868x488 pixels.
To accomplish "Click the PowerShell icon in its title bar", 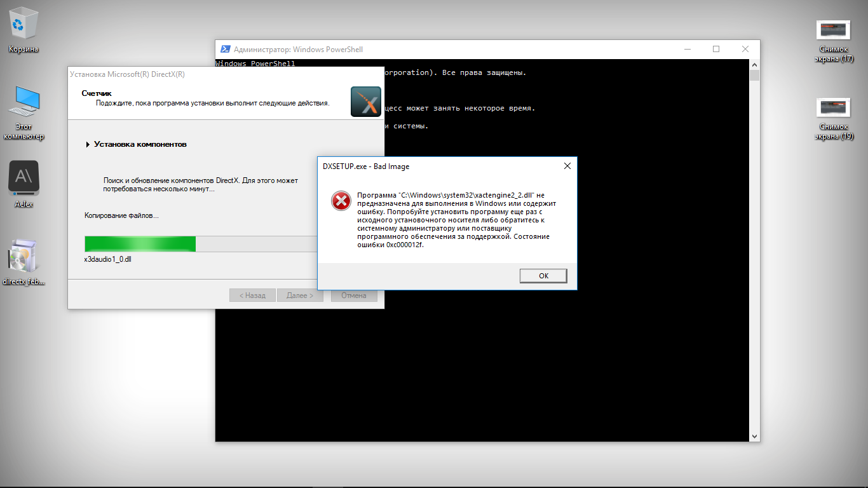I will [225, 50].
